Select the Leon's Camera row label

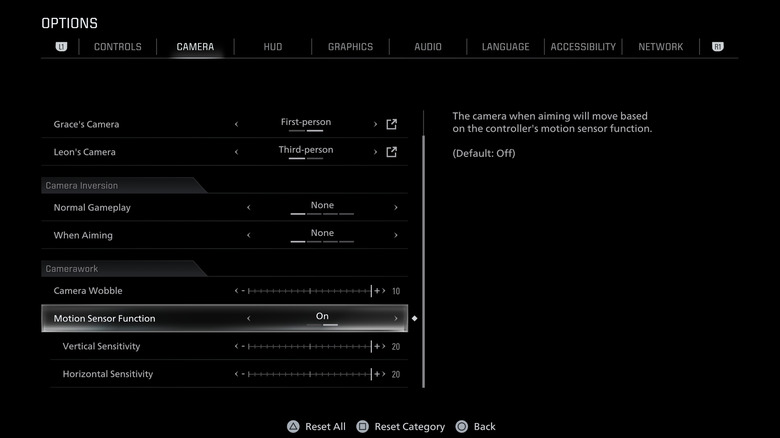tap(85, 152)
